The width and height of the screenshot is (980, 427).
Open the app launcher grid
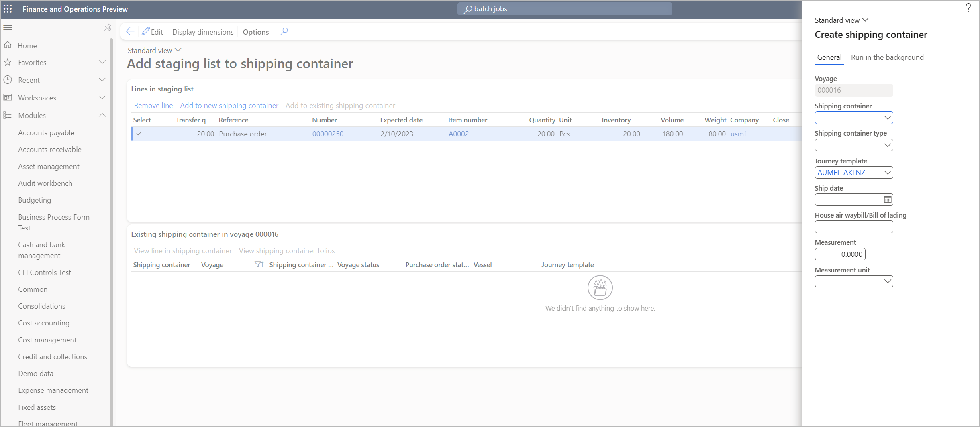(8, 8)
